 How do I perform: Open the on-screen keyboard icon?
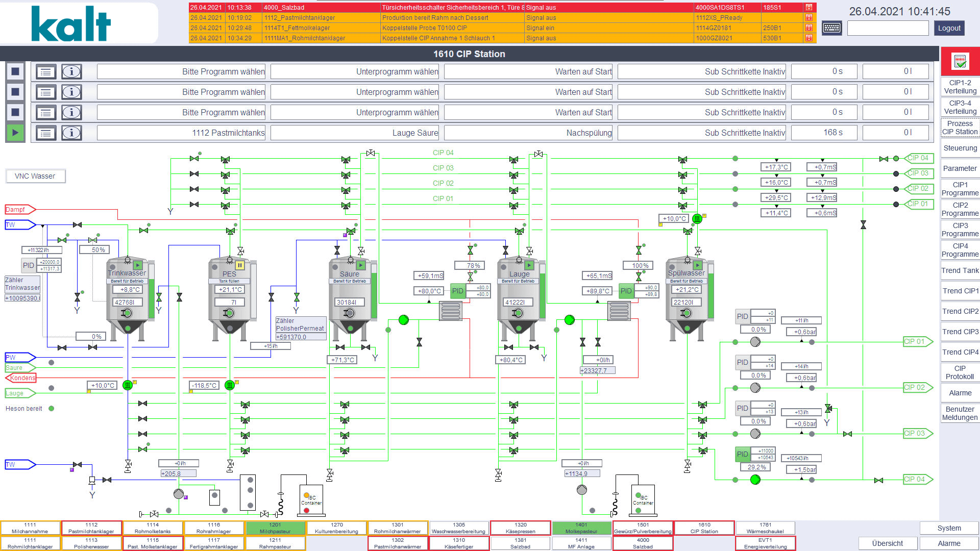831,28
